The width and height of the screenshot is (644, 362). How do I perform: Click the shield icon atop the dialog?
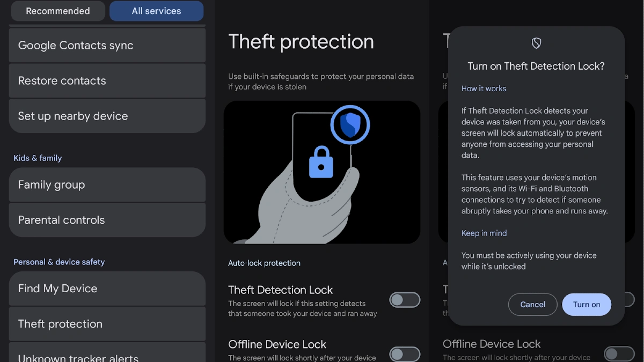pyautogui.click(x=536, y=43)
